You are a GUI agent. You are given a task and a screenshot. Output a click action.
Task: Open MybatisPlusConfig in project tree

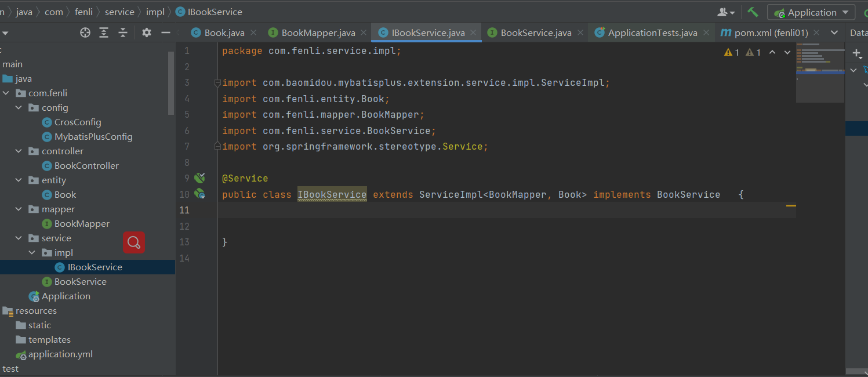click(93, 137)
